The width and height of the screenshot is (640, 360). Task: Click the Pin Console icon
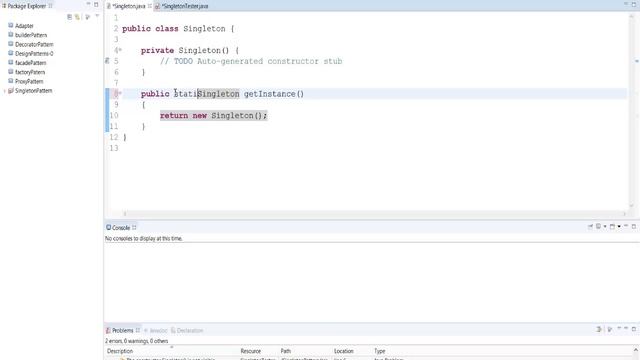(590, 227)
